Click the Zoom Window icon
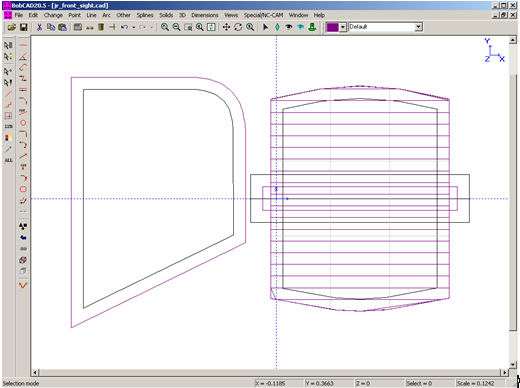 188,27
